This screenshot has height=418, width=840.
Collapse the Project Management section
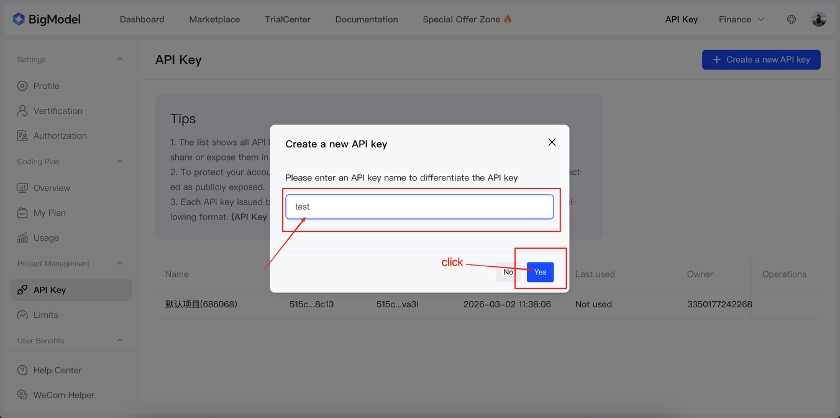pyautogui.click(x=121, y=264)
